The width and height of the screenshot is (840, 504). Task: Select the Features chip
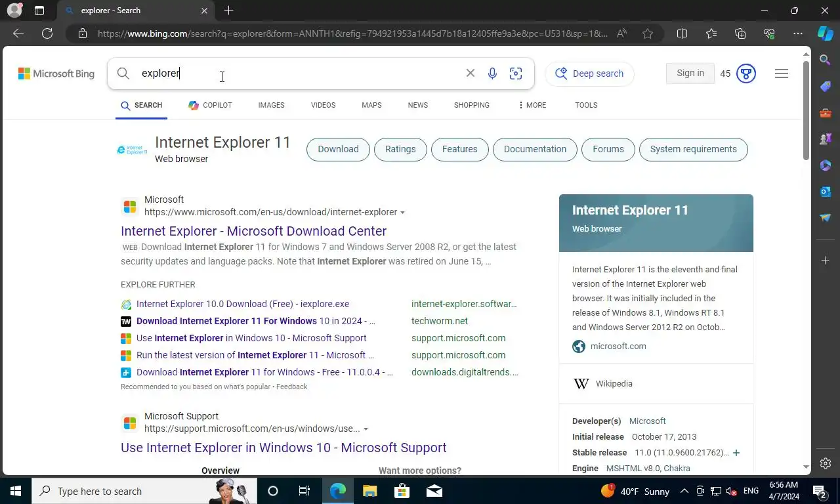pyautogui.click(x=459, y=149)
